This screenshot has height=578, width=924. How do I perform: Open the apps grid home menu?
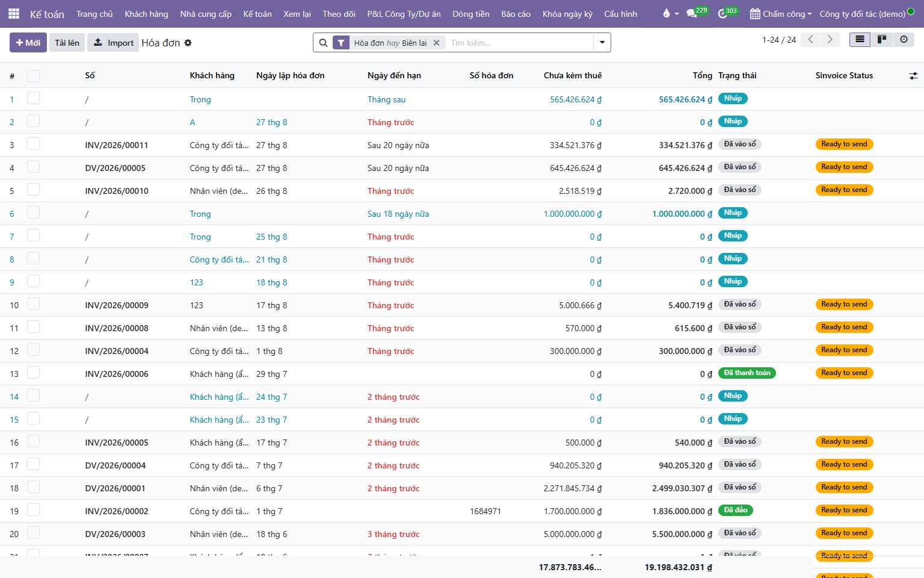(14, 13)
